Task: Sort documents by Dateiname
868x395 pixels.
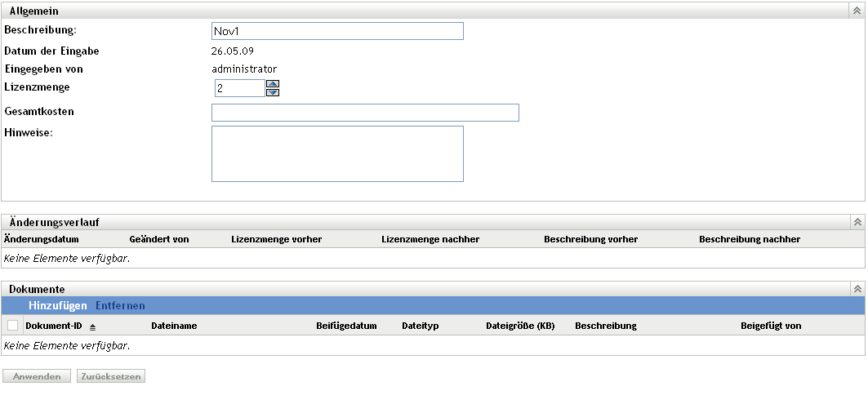Action: tap(174, 326)
